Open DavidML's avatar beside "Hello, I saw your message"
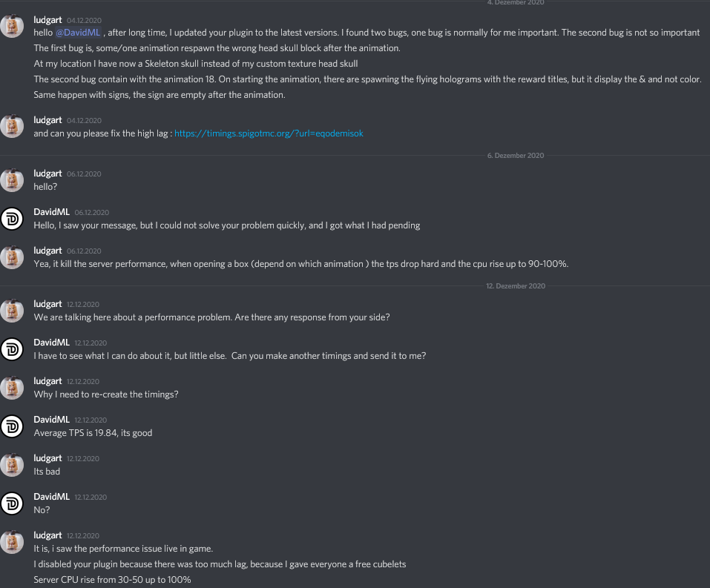The image size is (710, 588). tap(12, 218)
